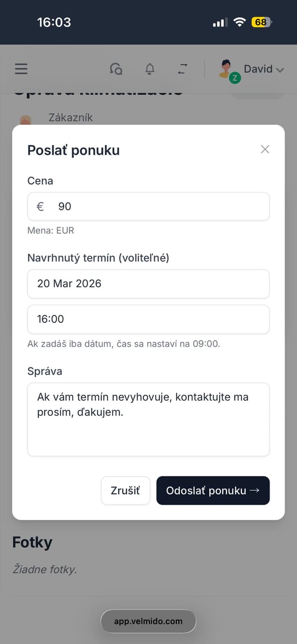Click the "Z" icon next to the bell
This screenshot has height=644, width=297.
182,69
